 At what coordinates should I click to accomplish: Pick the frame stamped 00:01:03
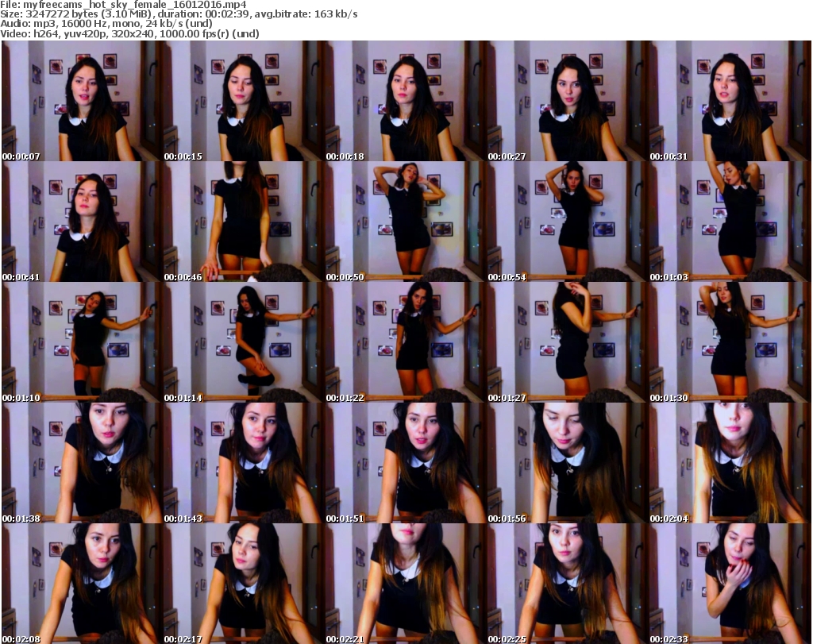point(730,222)
